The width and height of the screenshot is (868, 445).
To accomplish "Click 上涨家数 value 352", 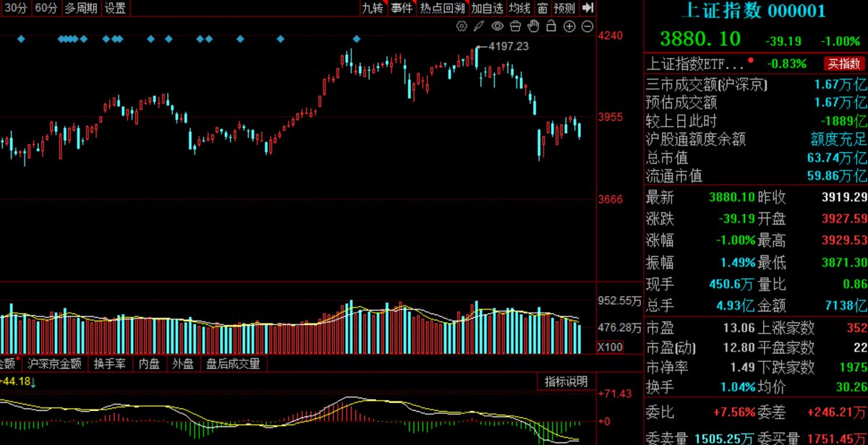I will (856, 328).
